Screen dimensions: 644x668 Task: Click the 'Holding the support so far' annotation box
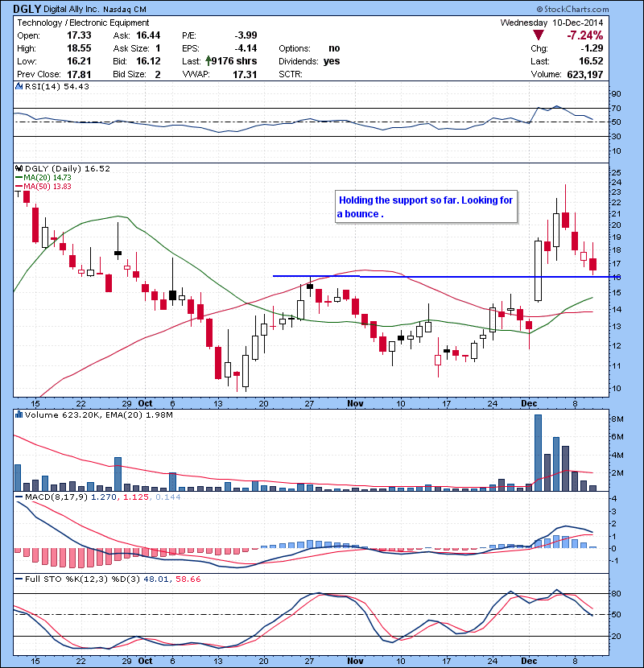pyautogui.click(x=426, y=207)
